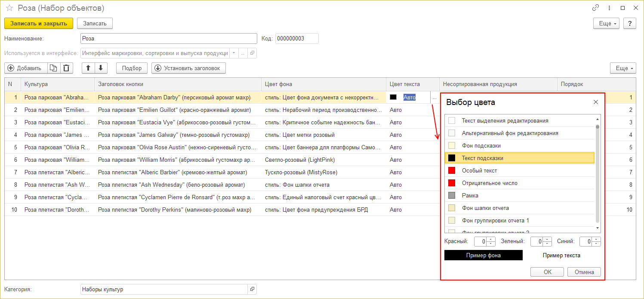
Task: Move the row down with the arrow icon
Action: (x=100, y=68)
